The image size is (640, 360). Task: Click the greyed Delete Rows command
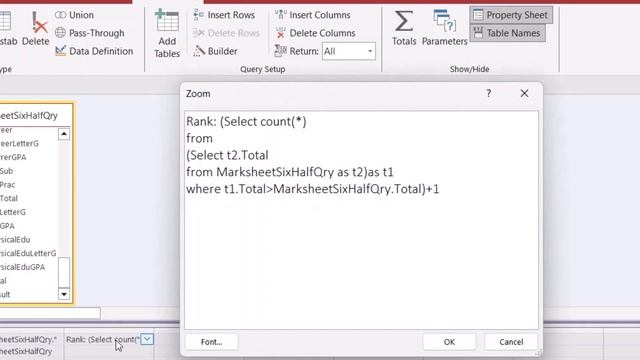coord(226,33)
